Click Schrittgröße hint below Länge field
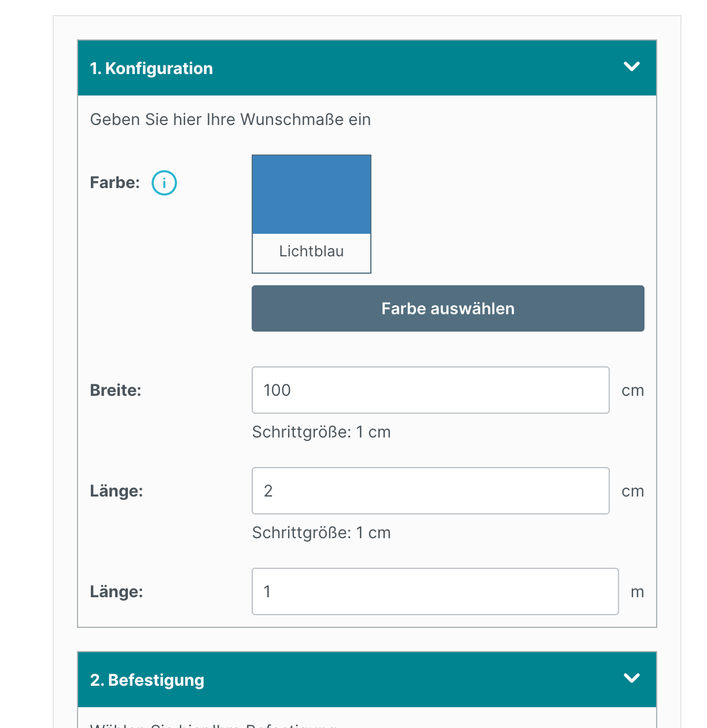The width and height of the screenshot is (707, 728). click(x=321, y=533)
